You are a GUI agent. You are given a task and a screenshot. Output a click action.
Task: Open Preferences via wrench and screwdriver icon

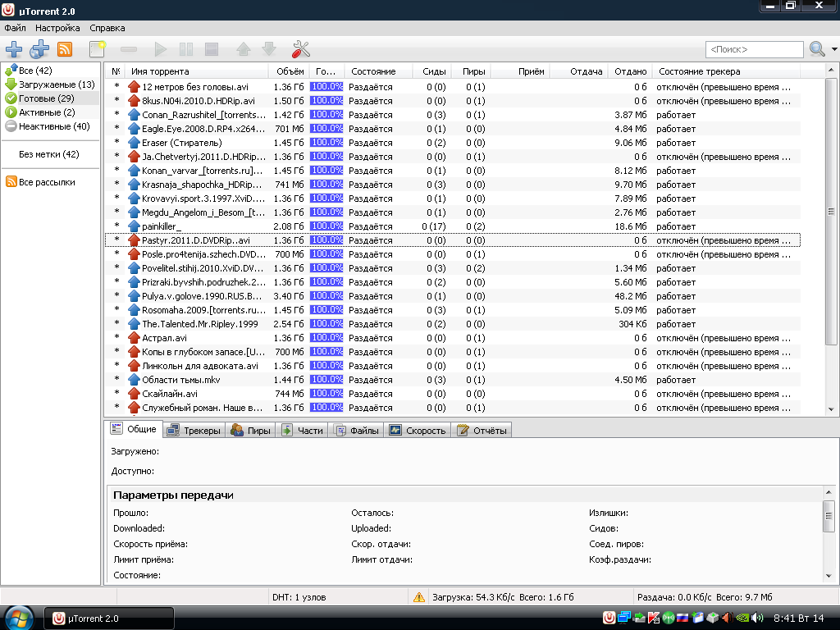click(x=301, y=49)
